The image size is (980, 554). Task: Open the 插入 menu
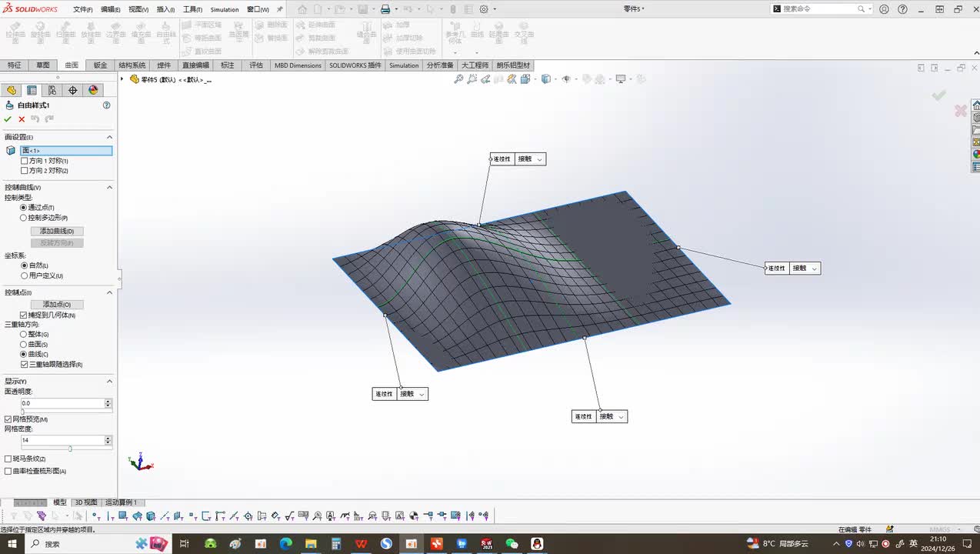[x=165, y=9]
